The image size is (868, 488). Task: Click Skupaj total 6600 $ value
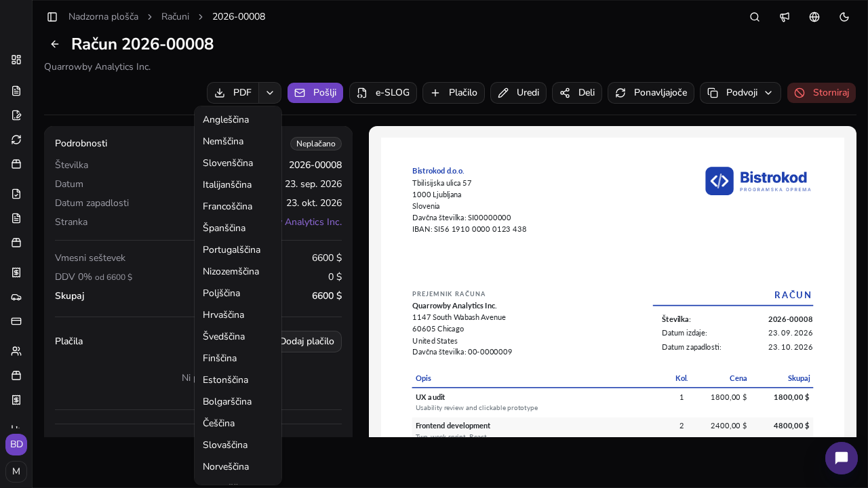327,296
